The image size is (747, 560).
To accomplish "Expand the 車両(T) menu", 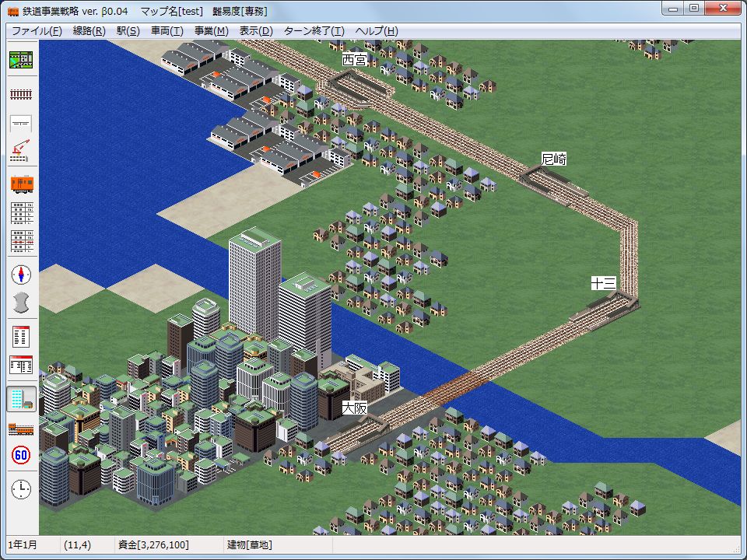I will (167, 31).
